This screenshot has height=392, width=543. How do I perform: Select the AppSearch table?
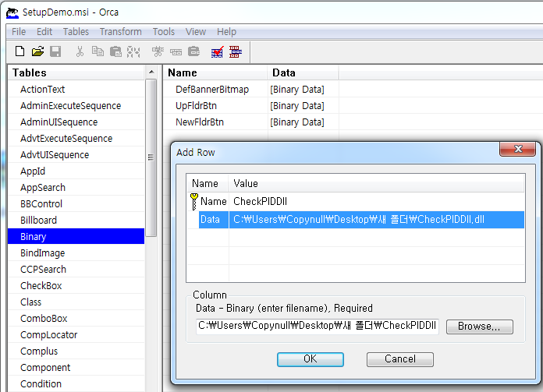click(x=76, y=188)
